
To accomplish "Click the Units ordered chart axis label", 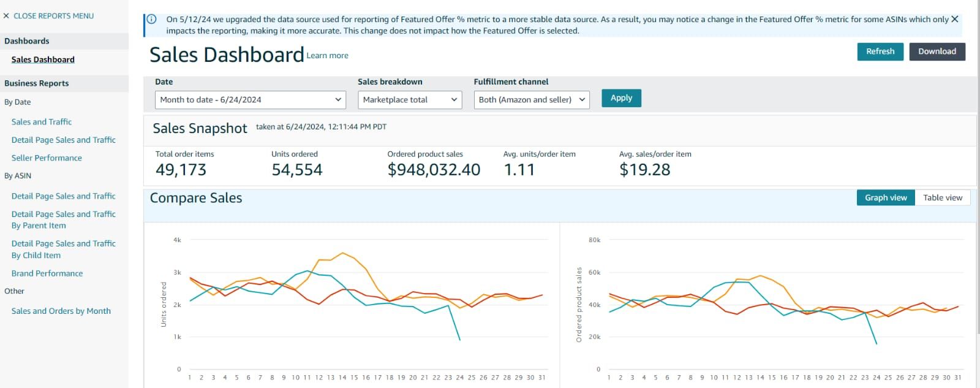I will pos(164,304).
